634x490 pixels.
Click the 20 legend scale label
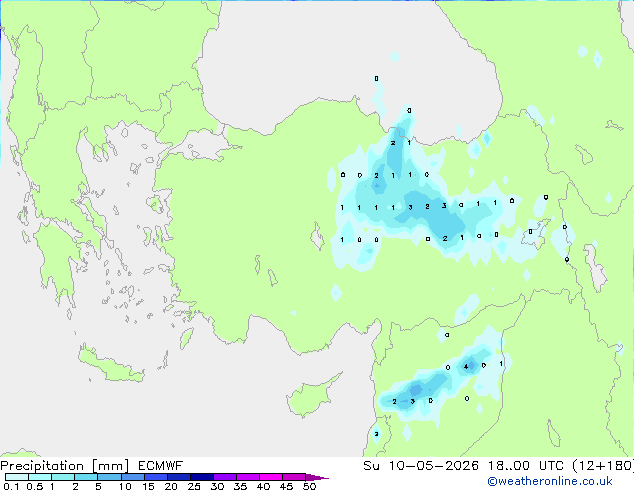point(171,486)
